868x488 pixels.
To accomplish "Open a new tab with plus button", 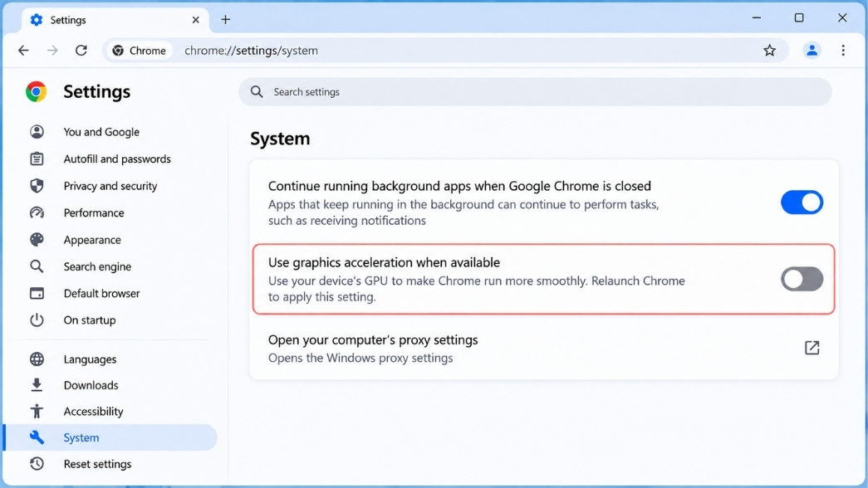I will (225, 20).
